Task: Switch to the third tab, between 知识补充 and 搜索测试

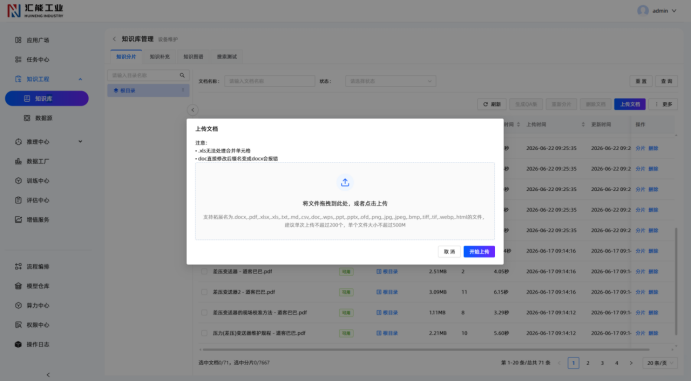Action: point(193,57)
